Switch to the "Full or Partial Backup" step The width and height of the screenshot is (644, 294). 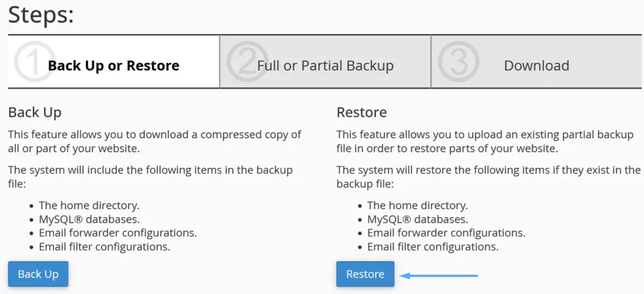(325, 65)
